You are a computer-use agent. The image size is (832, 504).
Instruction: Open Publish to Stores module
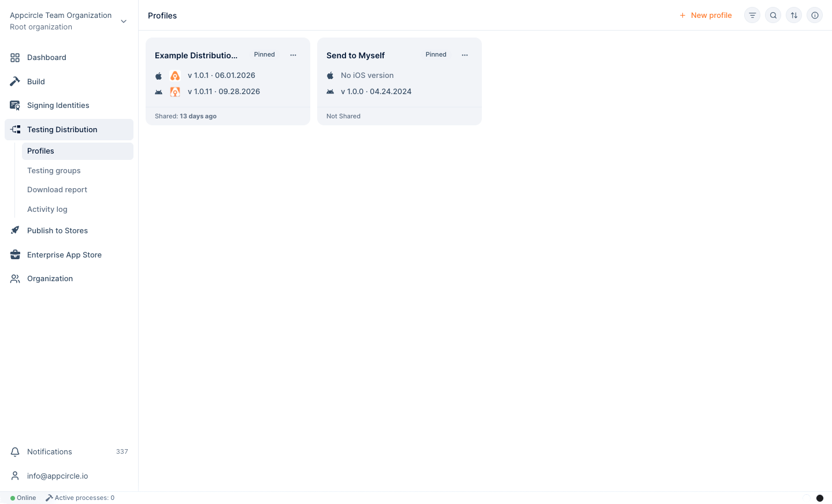69,230
